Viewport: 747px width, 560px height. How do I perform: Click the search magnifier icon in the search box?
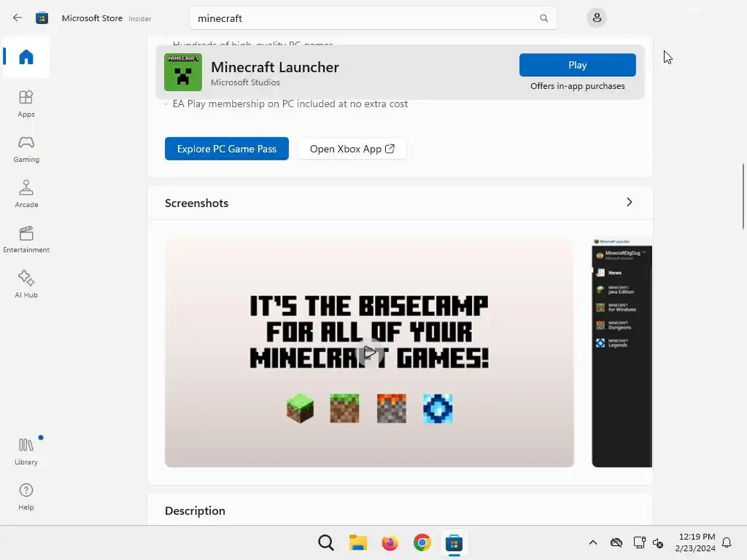point(543,18)
